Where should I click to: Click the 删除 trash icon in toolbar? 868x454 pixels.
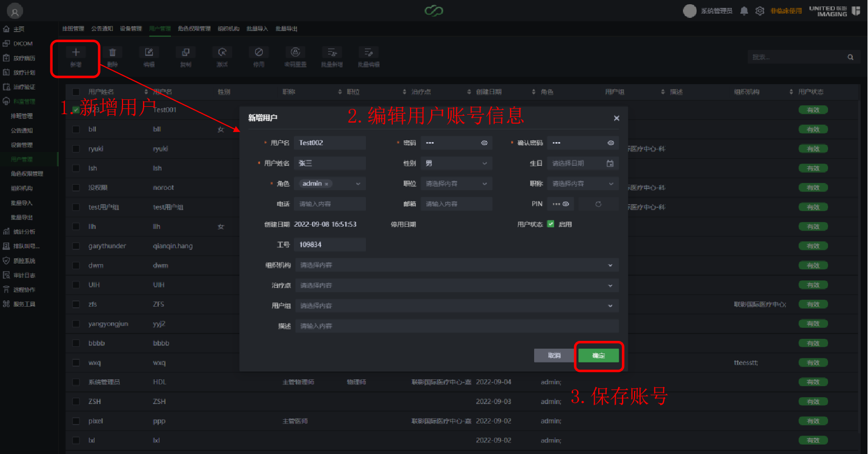pyautogui.click(x=113, y=53)
